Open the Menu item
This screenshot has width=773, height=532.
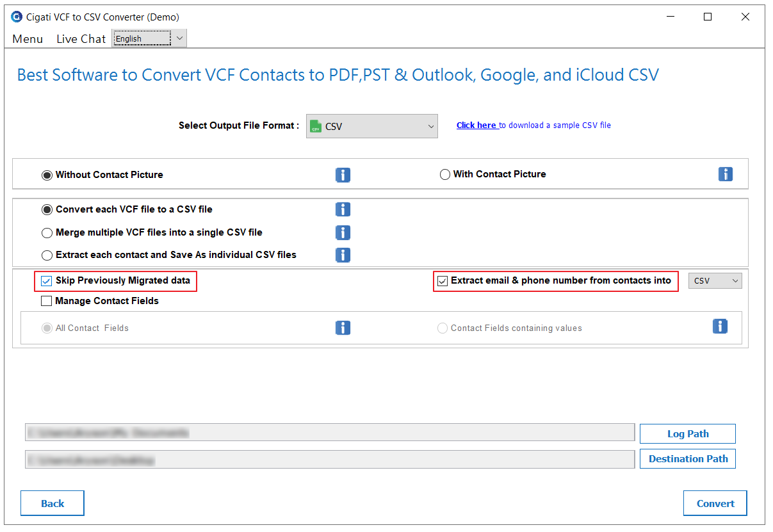28,39
